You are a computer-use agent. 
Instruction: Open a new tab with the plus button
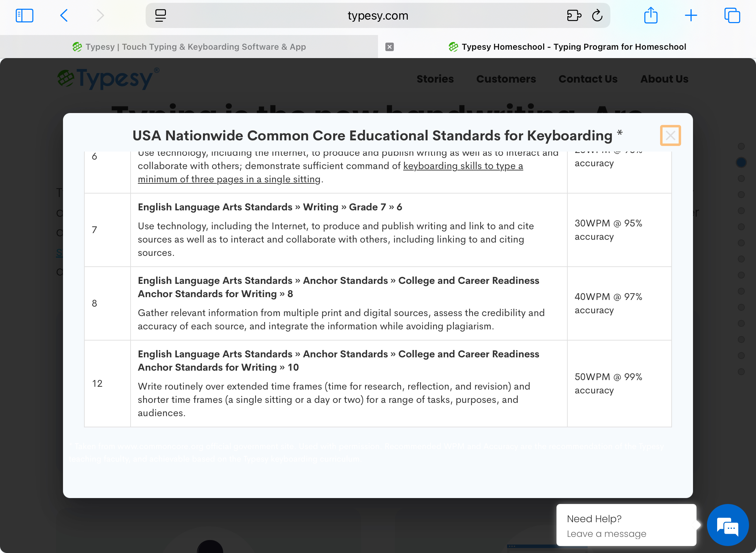(x=691, y=15)
